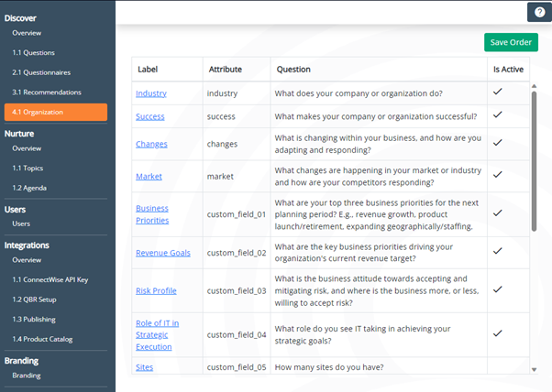Click the Is Active column header
Viewport: 552px width, 392px height.
508,70
